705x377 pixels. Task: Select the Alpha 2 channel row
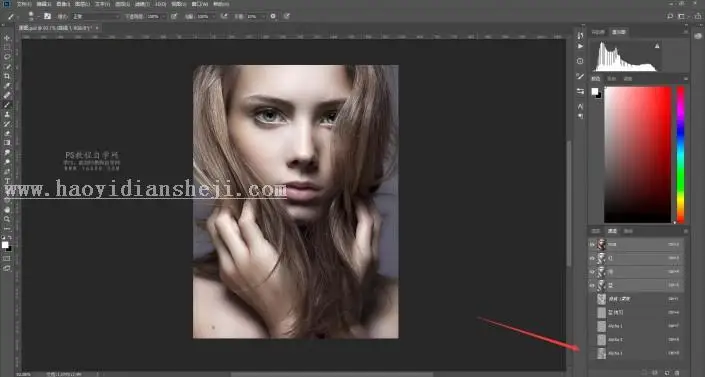coord(637,340)
